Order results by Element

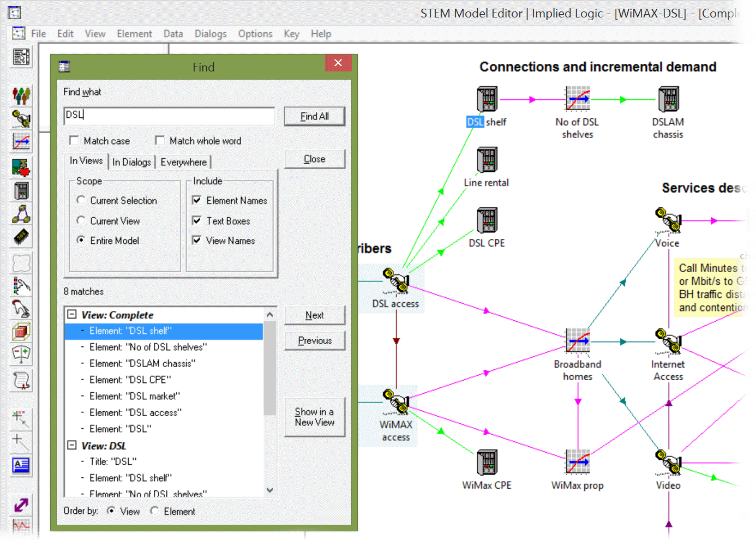(x=155, y=511)
